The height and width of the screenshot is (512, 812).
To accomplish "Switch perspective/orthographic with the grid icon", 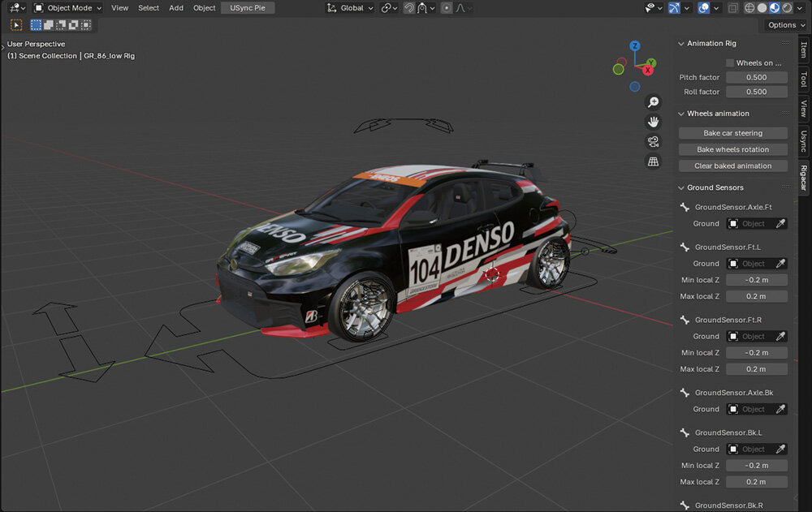I will pos(653,161).
